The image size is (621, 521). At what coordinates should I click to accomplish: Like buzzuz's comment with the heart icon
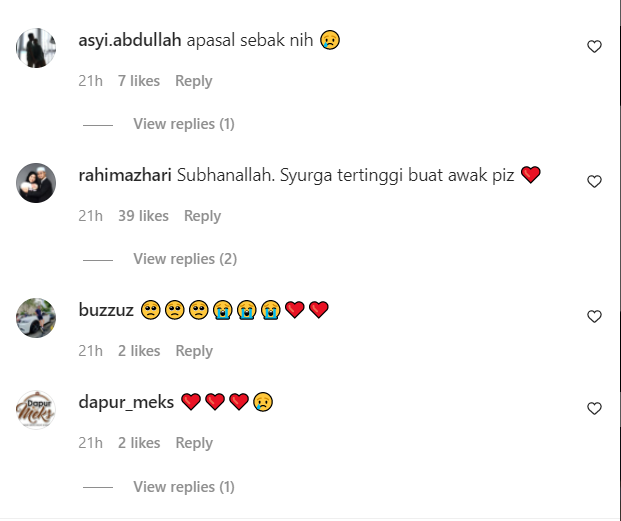pos(594,316)
